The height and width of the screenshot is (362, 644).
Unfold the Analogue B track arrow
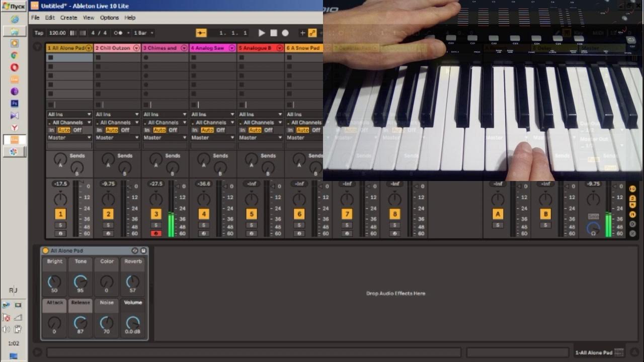click(x=280, y=48)
